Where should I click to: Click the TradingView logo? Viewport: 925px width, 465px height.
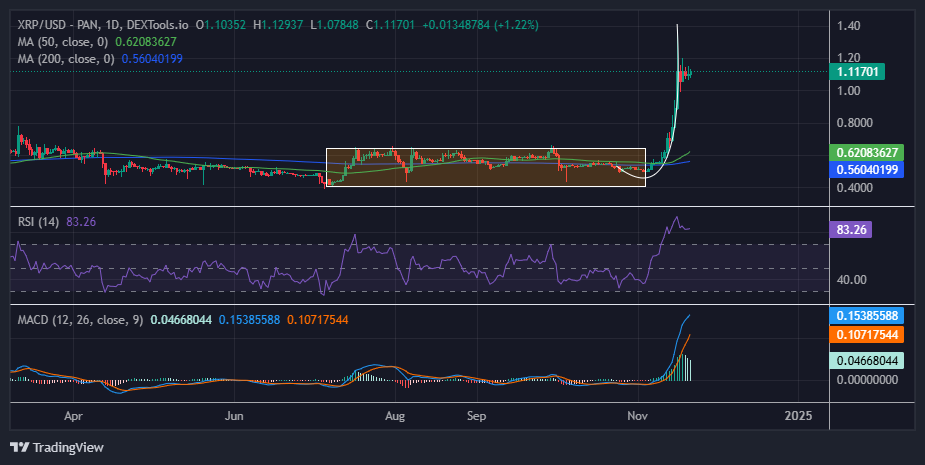point(57,447)
